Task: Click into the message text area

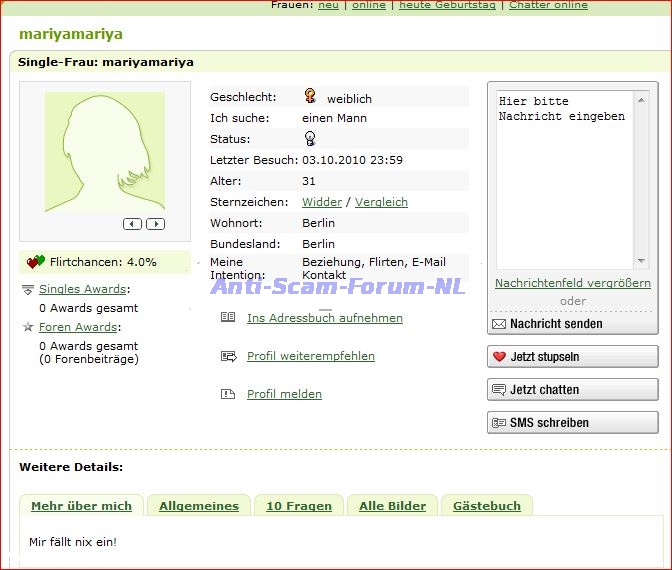Action: pos(565,180)
